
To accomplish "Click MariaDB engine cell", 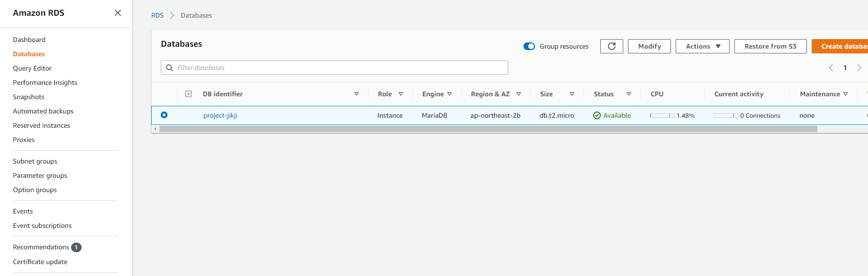I will pos(434,115).
